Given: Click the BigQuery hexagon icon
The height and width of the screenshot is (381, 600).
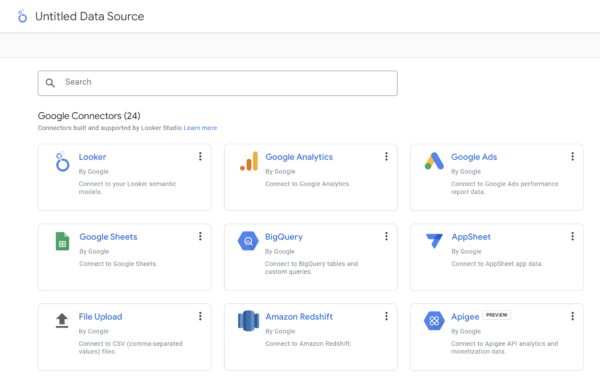Looking at the screenshot, I should point(248,241).
